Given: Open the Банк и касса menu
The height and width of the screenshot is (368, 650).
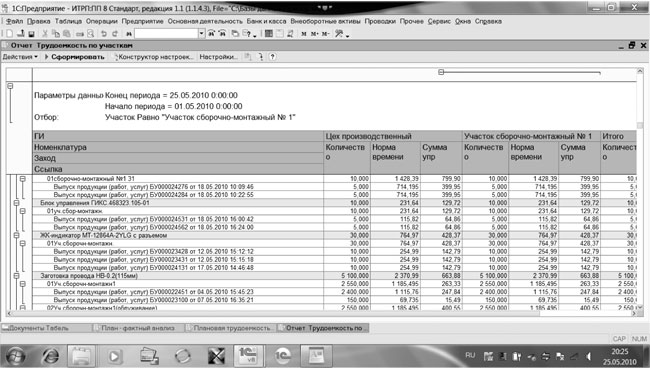Looking at the screenshot, I should 266,21.
